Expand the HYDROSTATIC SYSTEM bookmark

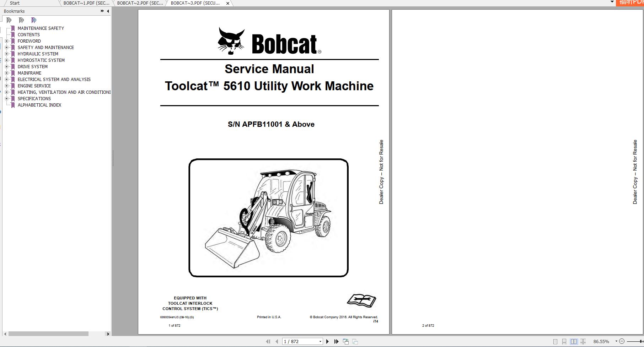click(x=6, y=60)
